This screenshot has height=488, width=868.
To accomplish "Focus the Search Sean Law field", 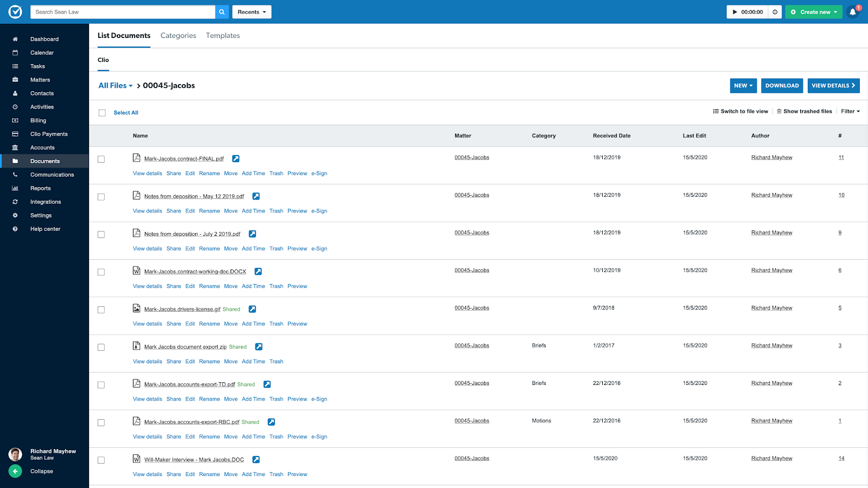I will 123,12.
